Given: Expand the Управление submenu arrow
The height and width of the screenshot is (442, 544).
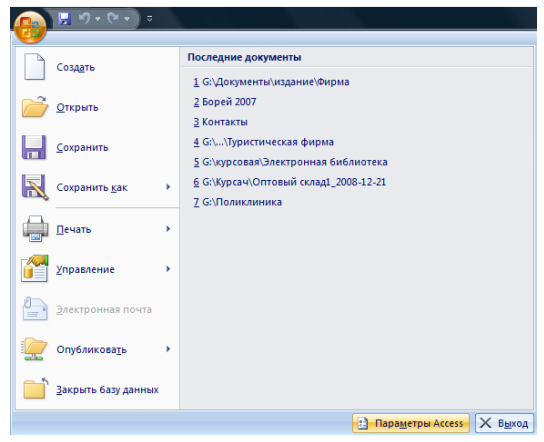Looking at the screenshot, I should pos(168,269).
